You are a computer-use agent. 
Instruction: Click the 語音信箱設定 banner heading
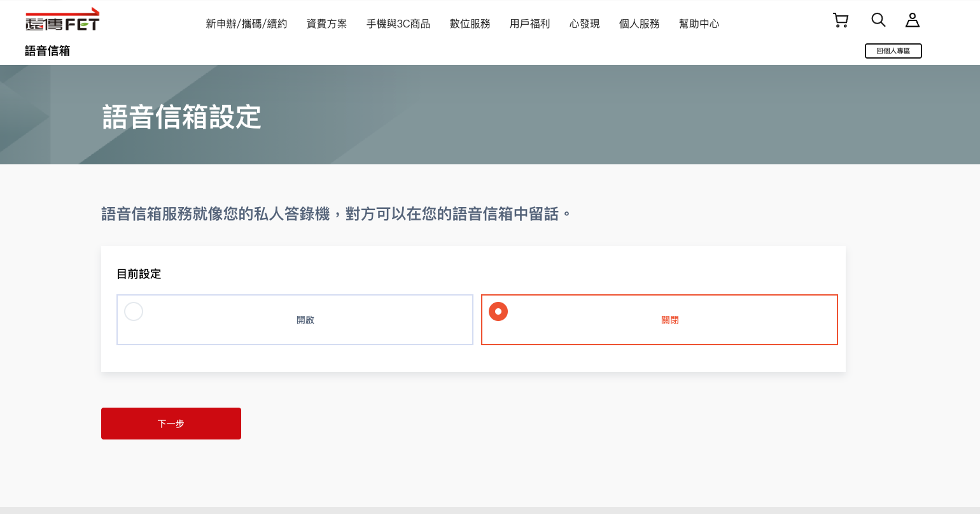182,117
